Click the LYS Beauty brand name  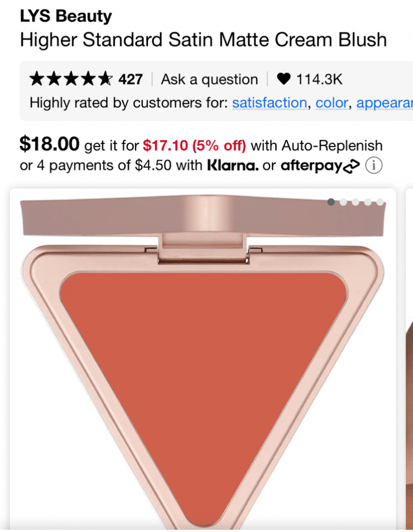[66, 16]
